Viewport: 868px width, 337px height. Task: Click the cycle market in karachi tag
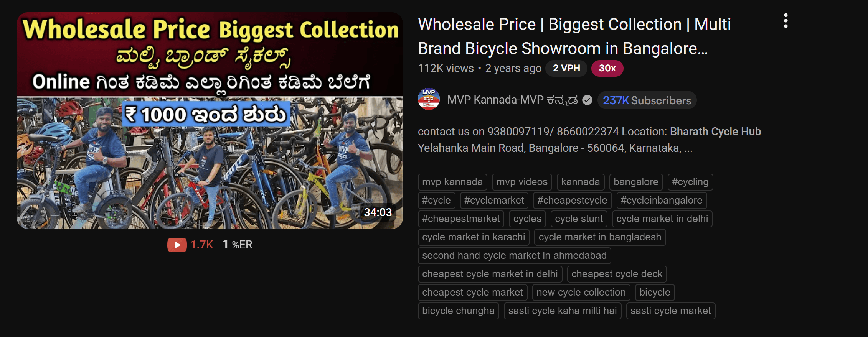[474, 237]
